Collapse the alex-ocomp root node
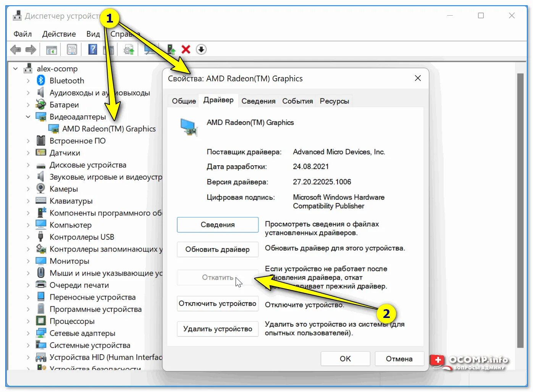Screen dimensions: 533x392 pos(15,69)
